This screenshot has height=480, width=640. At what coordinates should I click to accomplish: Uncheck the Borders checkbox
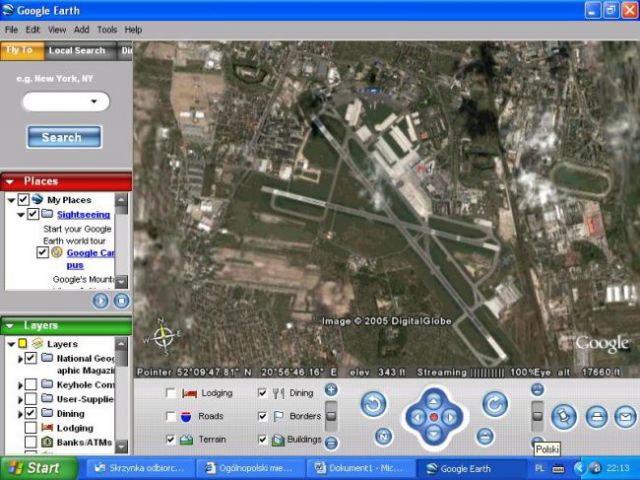(262, 416)
